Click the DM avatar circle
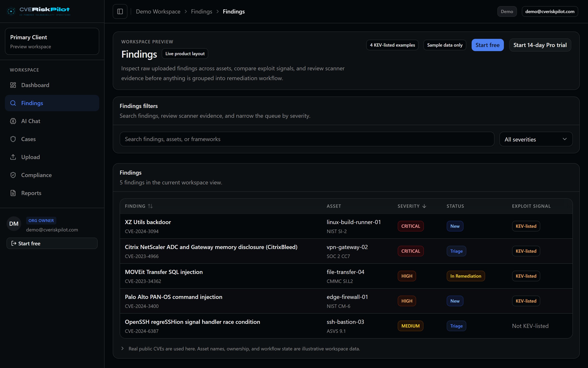 point(14,224)
